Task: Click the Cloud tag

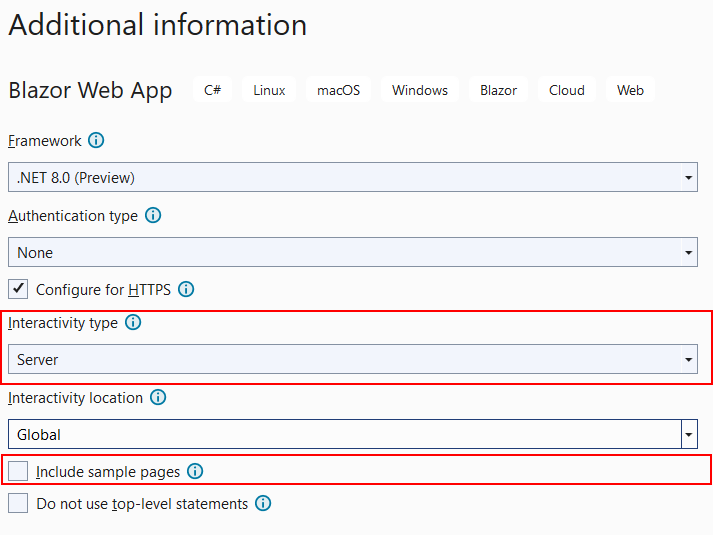Action: coord(567,90)
